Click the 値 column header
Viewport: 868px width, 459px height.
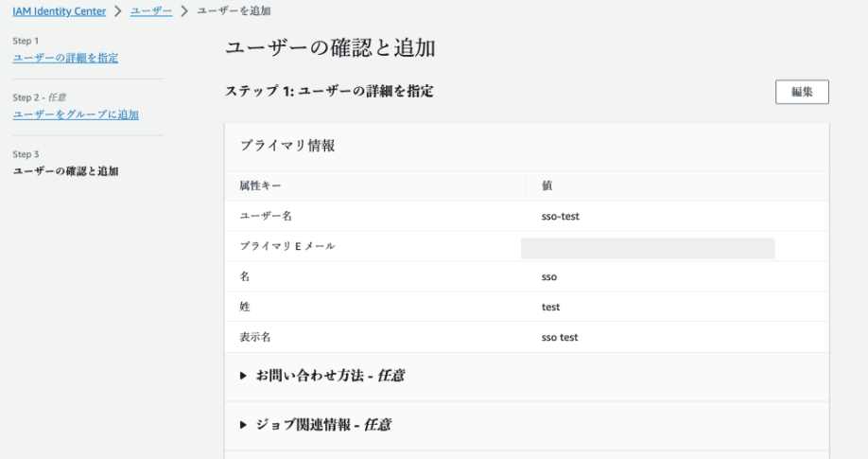tap(547, 185)
